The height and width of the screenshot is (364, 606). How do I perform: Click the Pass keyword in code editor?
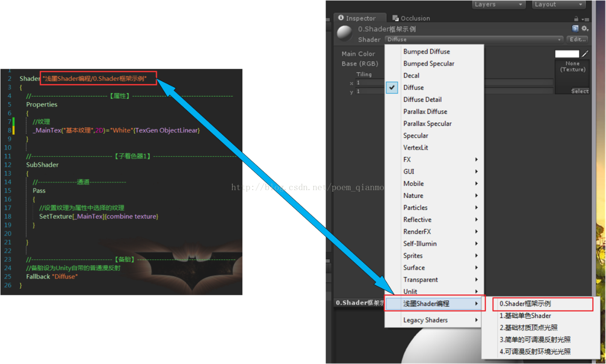tap(39, 191)
